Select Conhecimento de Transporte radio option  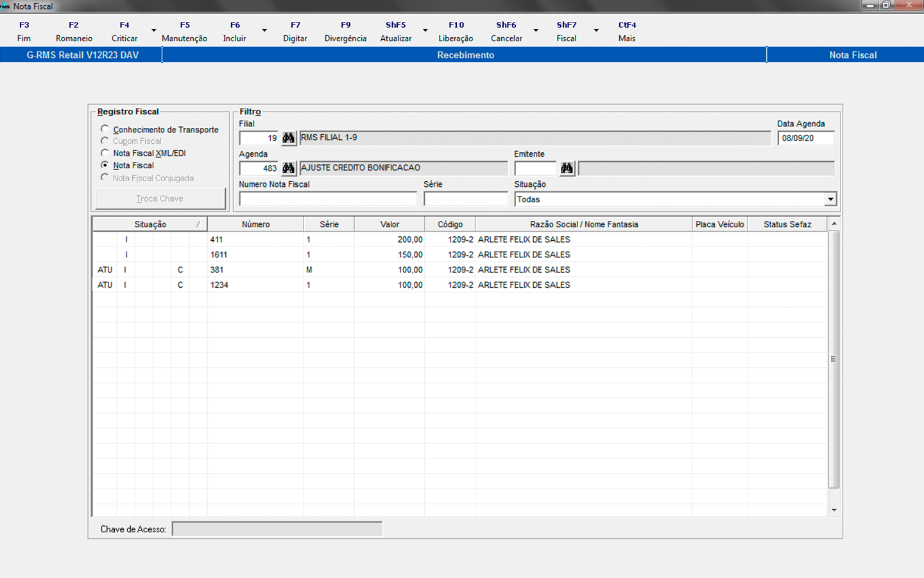(x=105, y=129)
